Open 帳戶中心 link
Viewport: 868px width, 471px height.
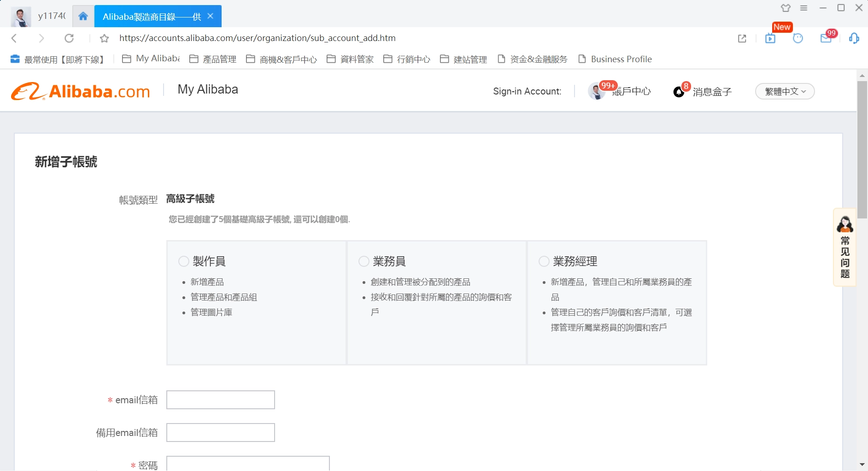(x=631, y=91)
